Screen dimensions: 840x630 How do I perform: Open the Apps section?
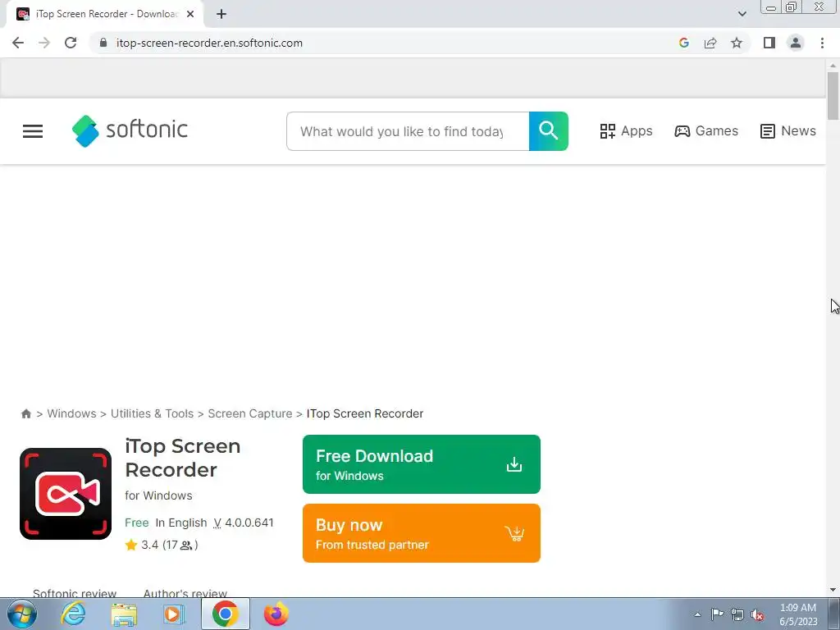coord(626,130)
